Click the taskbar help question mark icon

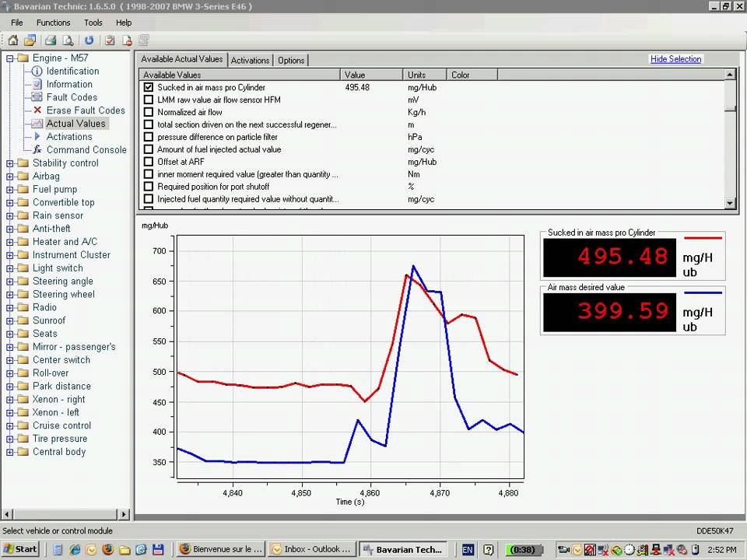point(489,550)
